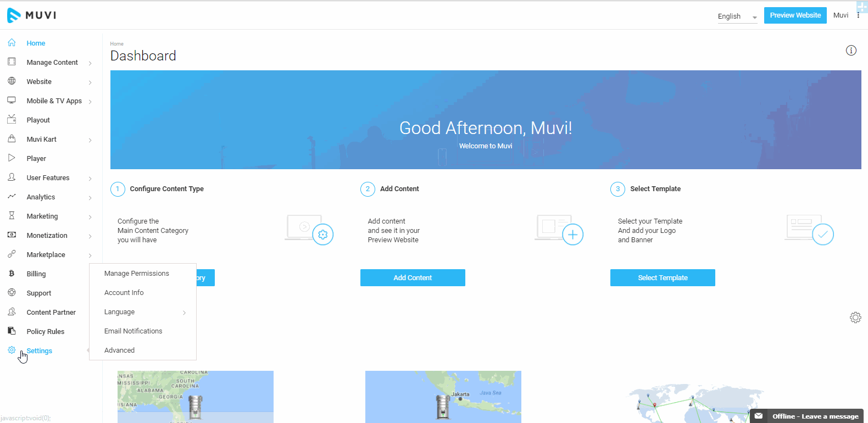Screen dimensions: 868x423
Task: Expand the Manage Content submenu arrow
Action: (90, 63)
